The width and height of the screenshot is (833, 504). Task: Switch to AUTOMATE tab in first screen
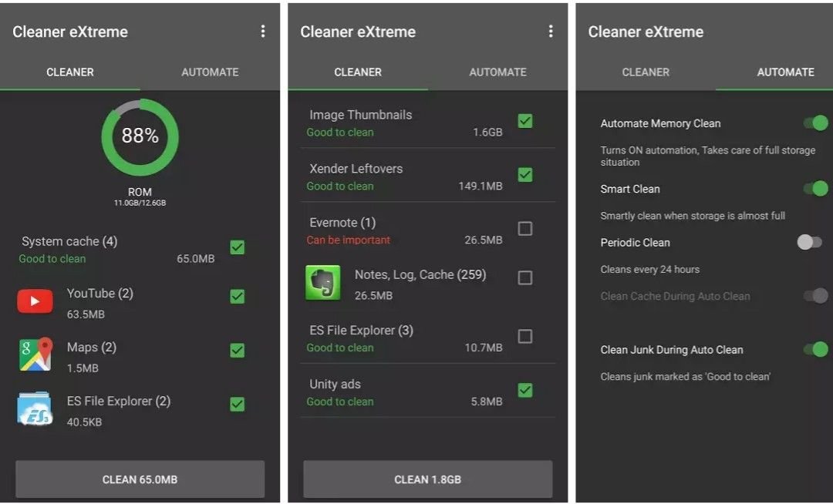pyautogui.click(x=210, y=72)
